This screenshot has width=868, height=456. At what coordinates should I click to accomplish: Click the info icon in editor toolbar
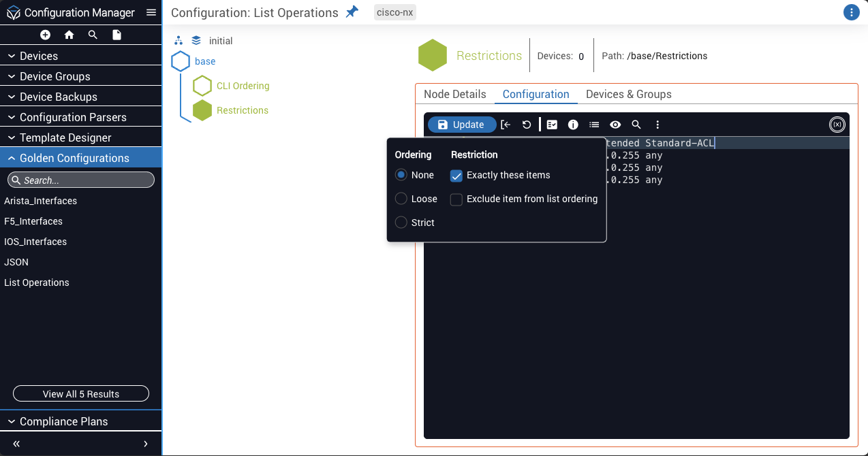(573, 125)
